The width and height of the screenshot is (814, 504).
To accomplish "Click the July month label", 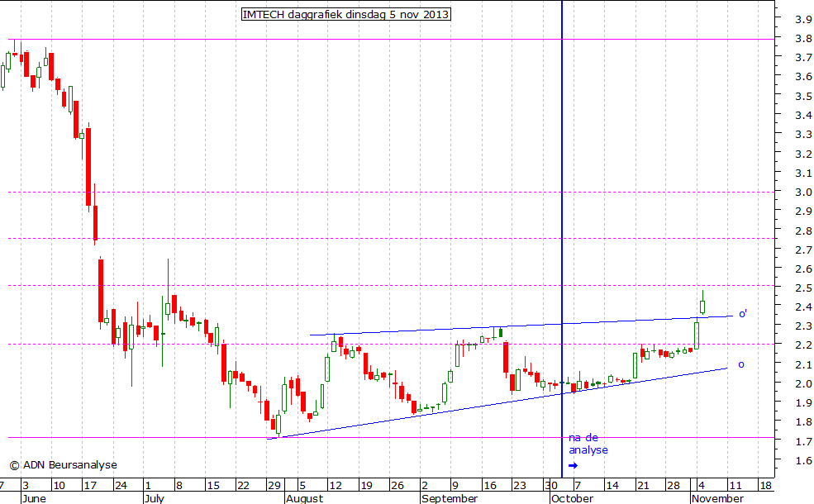I will coord(155,498).
